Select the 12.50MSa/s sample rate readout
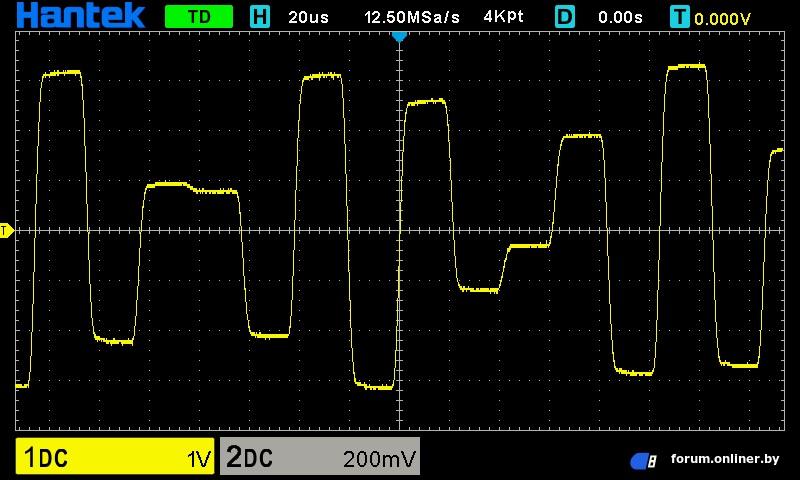This screenshot has height=480, width=800. [411, 17]
